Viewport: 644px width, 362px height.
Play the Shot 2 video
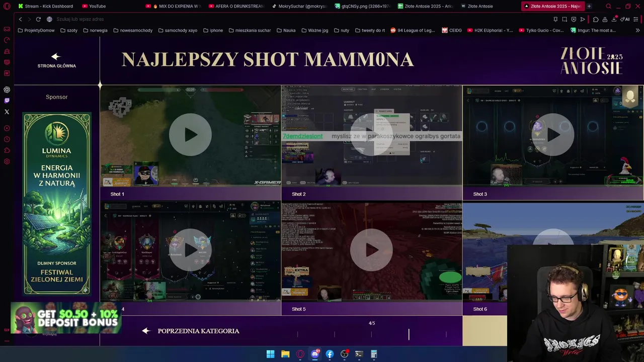click(x=371, y=135)
